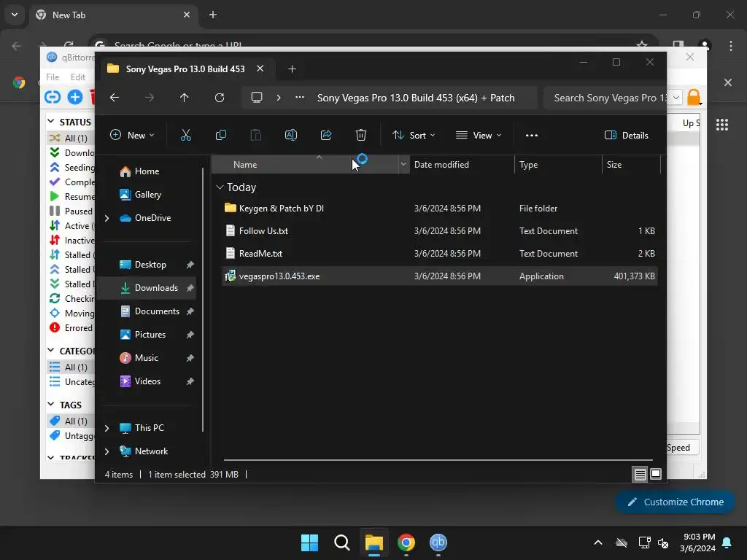747x560 pixels.
Task: Select the Keygen & Patch bY DI folder
Action: click(439, 208)
